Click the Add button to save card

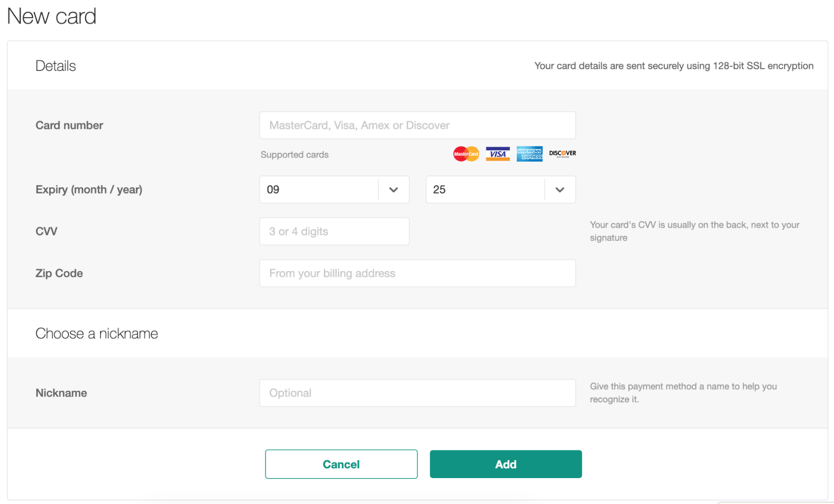pyautogui.click(x=505, y=464)
